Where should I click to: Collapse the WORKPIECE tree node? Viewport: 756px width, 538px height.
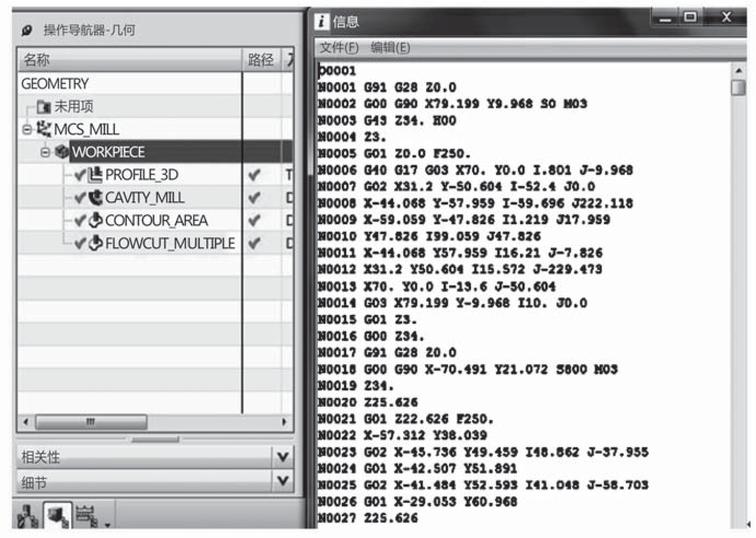click(x=45, y=152)
